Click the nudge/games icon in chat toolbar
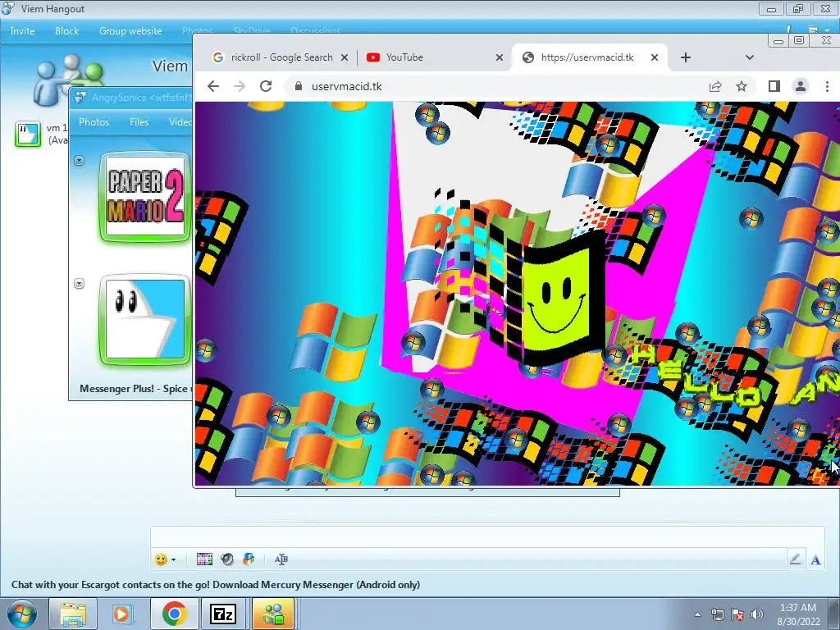Image resolution: width=840 pixels, height=630 pixels. [249, 559]
